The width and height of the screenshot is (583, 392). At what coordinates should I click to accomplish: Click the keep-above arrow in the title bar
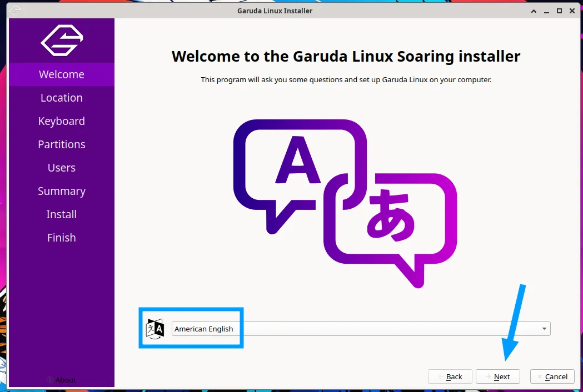[534, 11]
